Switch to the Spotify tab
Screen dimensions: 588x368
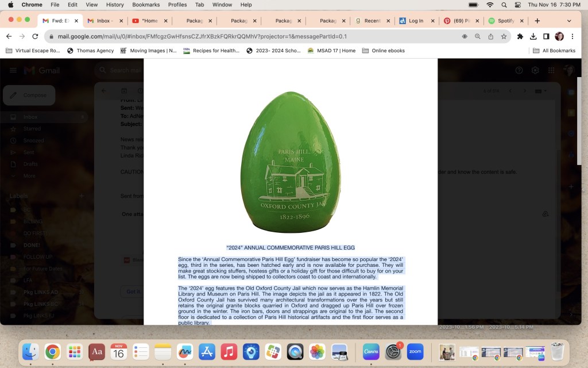[504, 21]
